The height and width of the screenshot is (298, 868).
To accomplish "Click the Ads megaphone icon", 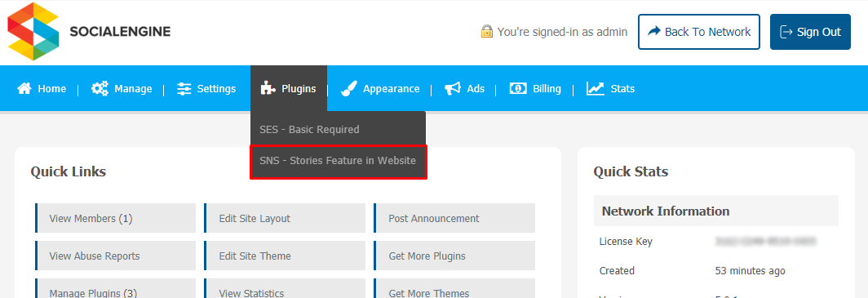I will click(x=453, y=89).
